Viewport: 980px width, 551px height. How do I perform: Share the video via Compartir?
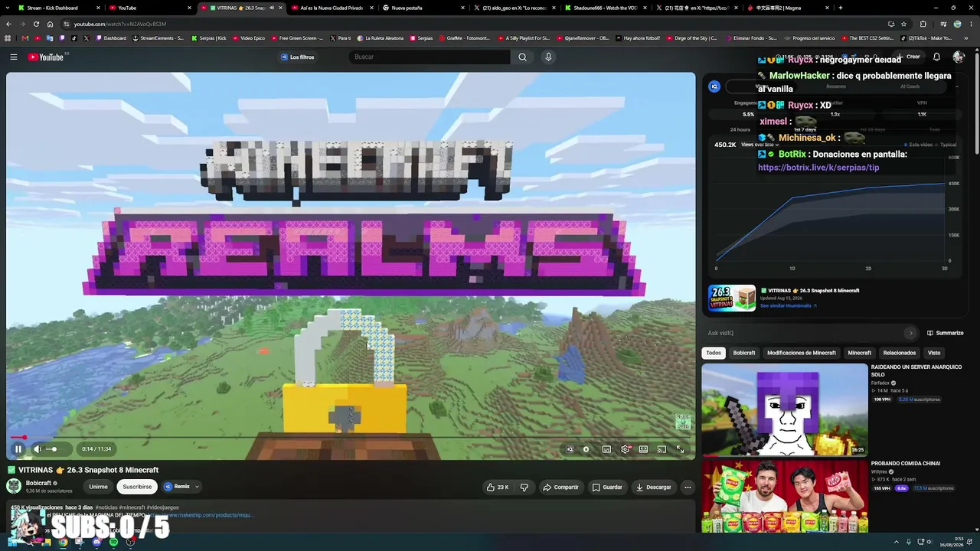[x=560, y=487]
